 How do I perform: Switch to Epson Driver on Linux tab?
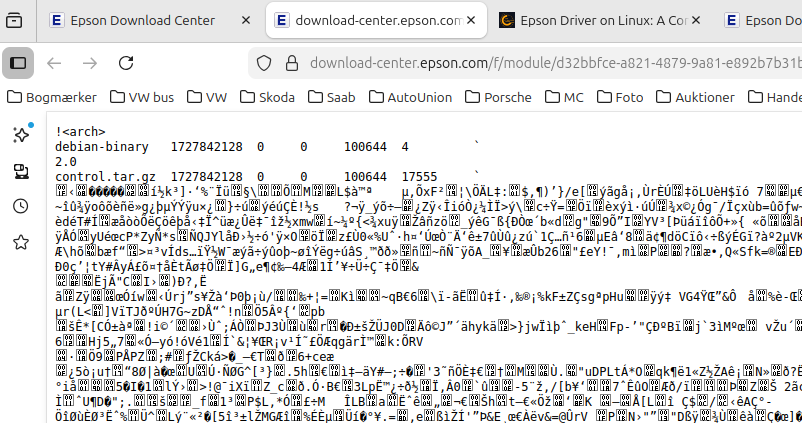click(598, 20)
